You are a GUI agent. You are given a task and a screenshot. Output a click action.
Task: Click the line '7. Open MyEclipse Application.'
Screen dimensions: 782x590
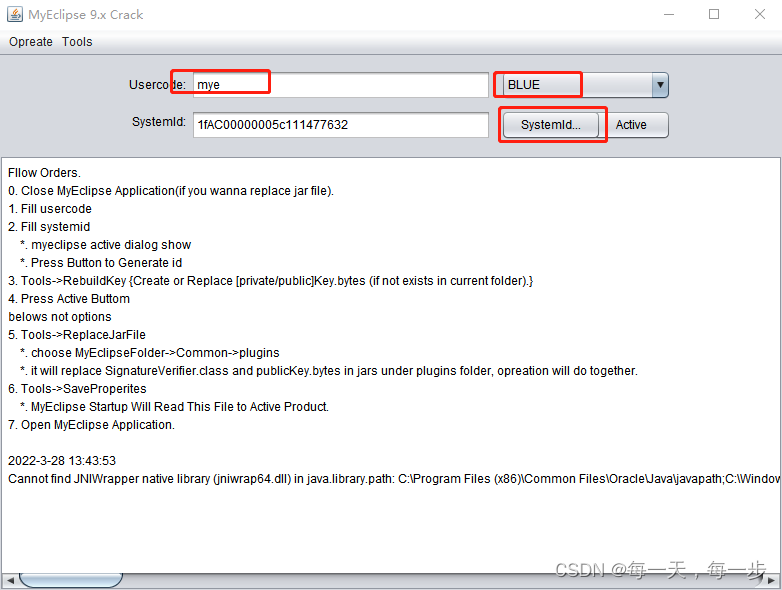[91, 425]
